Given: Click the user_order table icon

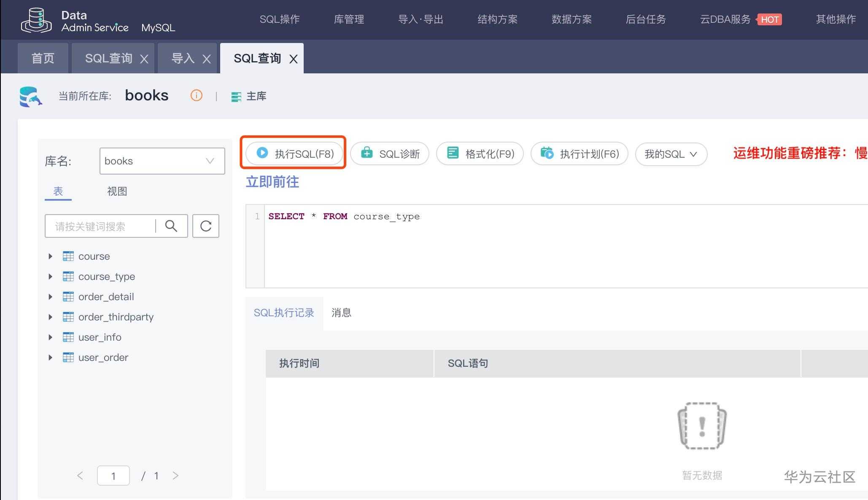Looking at the screenshot, I should [68, 357].
